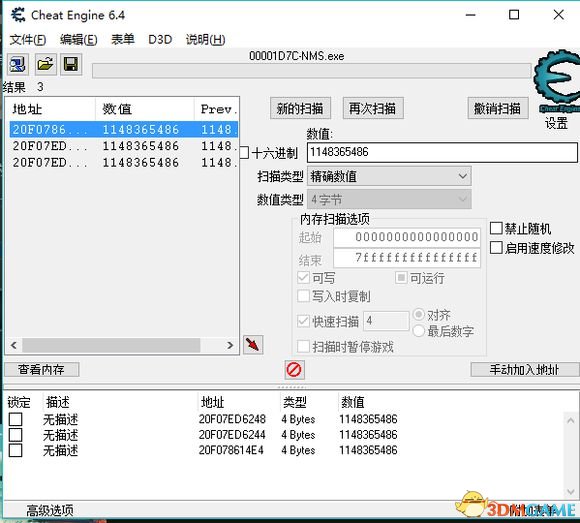Expand the 数值类型 dropdown

pyautogui.click(x=390, y=200)
